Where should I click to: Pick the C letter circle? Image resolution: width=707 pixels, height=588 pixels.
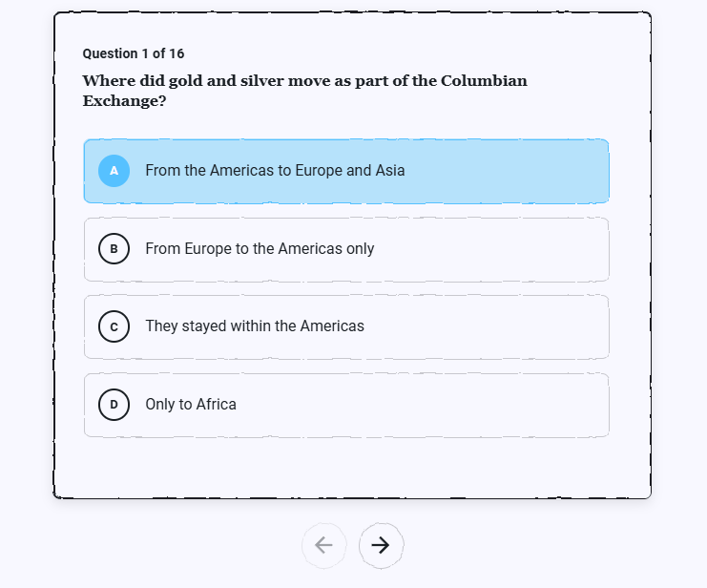coord(114,326)
